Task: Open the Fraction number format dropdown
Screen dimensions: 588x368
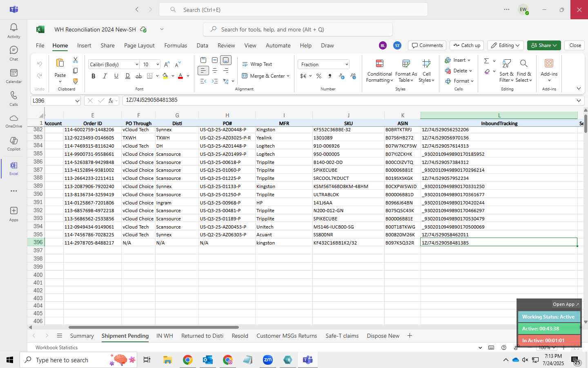Action: (347, 65)
